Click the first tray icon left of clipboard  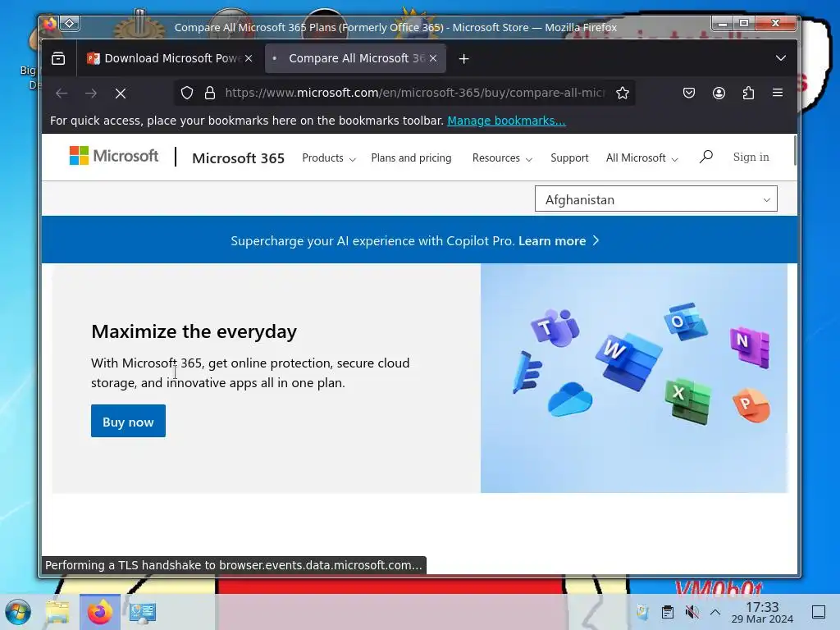(x=642, y=612)
